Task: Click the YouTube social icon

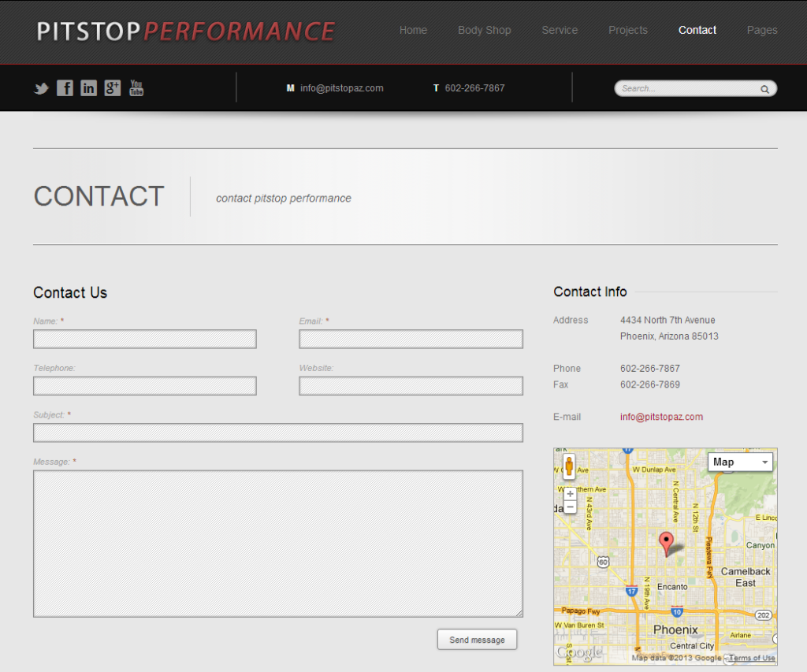Action: pyautogui.click(x=136, y=87)
